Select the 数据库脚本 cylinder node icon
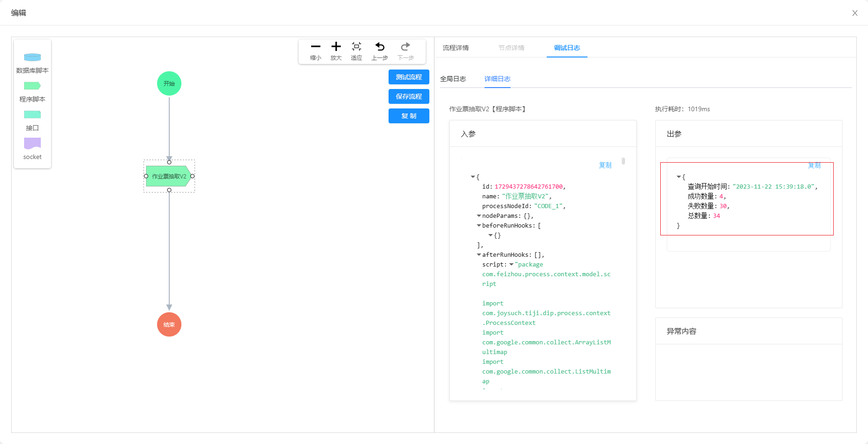The image size is (868, 444). tap(32, 57)
